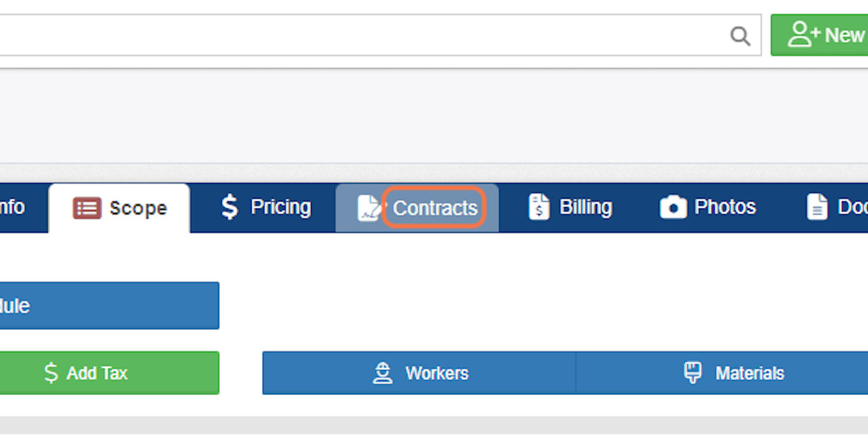868x435 pixels.
Task: Click the list icon on the Scope tab
Action: (86, 208)
